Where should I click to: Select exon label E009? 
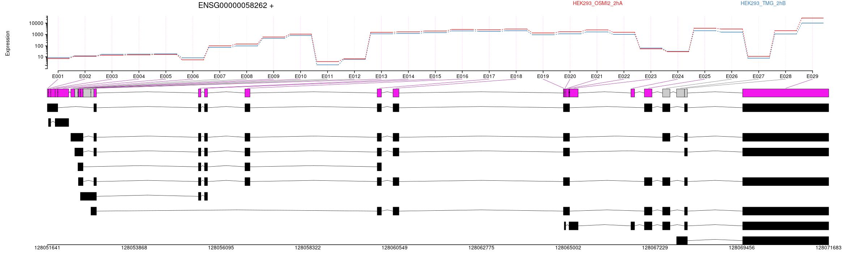coord(273,76)
